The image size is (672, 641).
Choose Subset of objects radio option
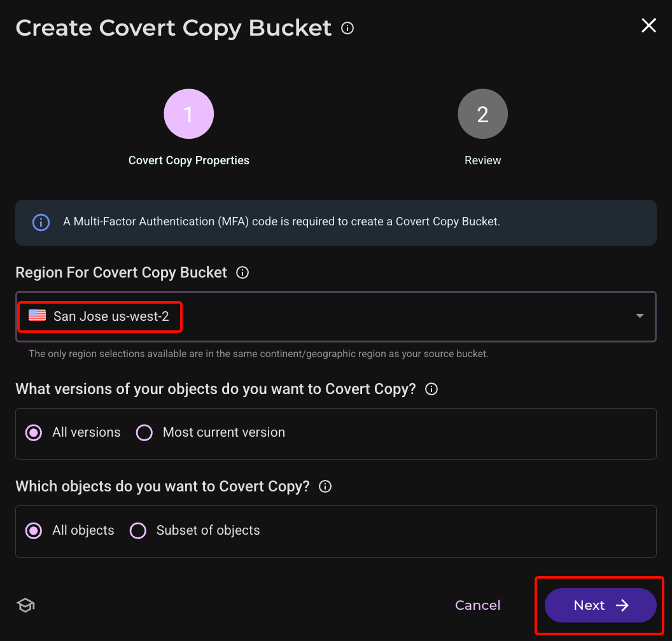138,530
